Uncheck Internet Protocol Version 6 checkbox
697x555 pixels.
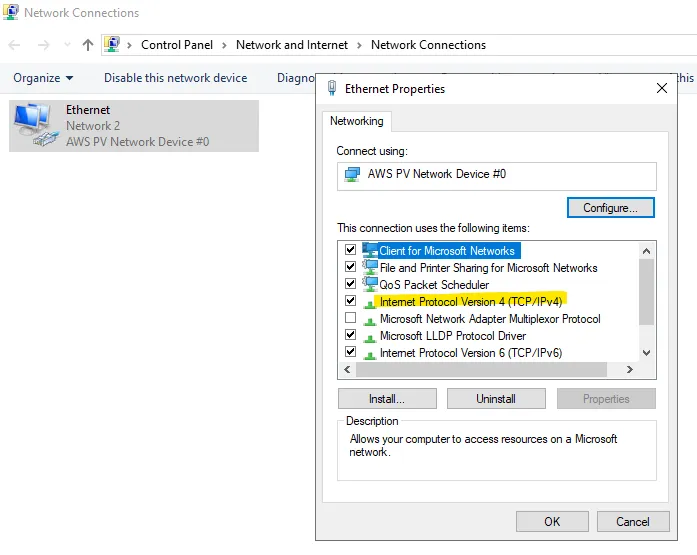[350, 352]
